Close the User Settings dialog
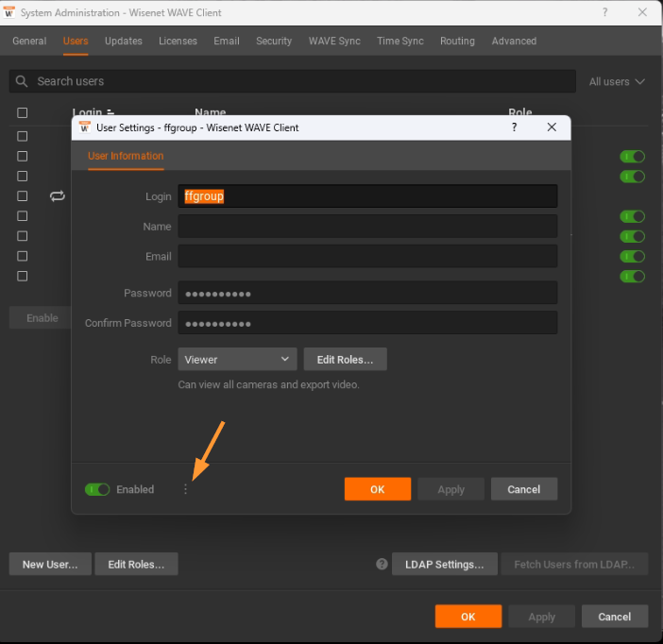The width and height of the screenshot is (663, 644). click(552, 127)
